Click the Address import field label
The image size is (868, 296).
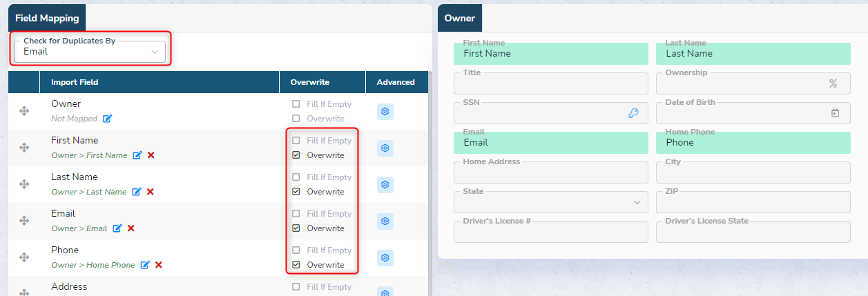click(x=69, y=287)
